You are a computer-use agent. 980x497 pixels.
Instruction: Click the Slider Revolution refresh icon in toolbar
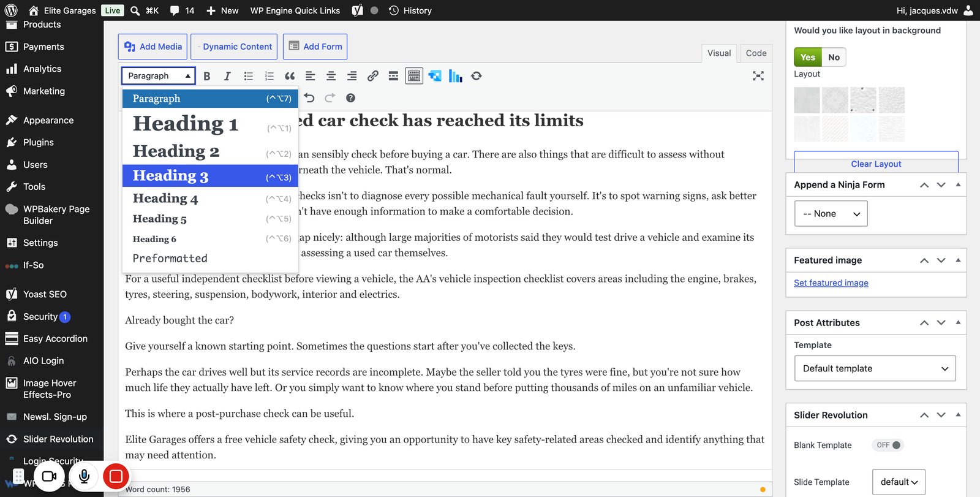pyautogui.click(x=477, y=76)
